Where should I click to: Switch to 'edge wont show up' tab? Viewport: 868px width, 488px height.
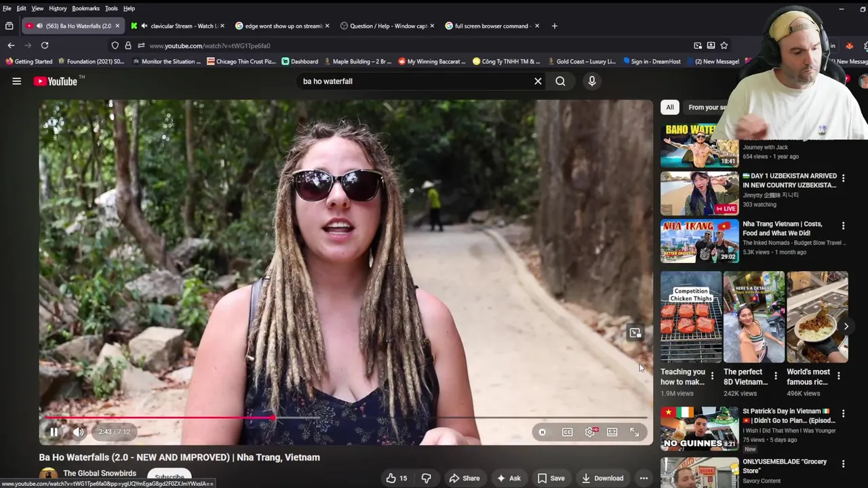281,26
